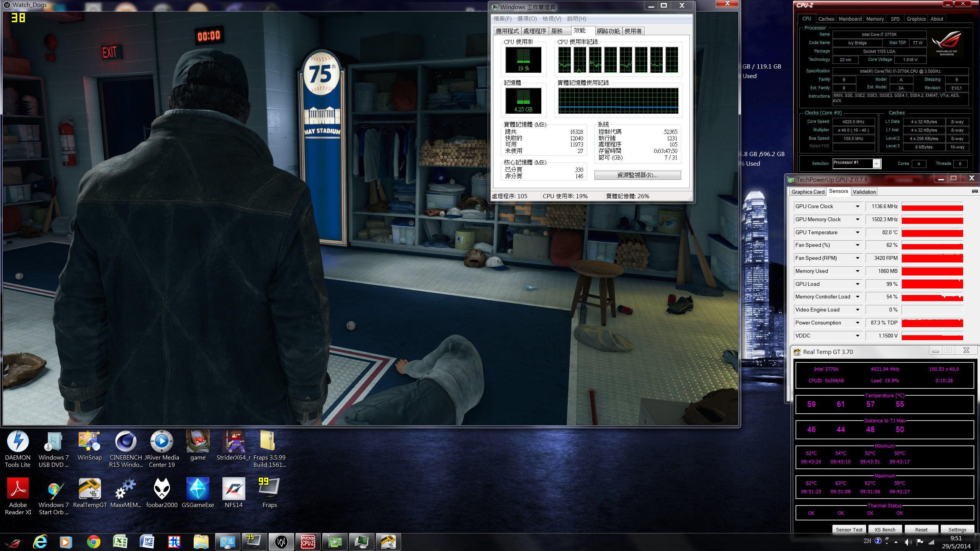Open Internet Explorer from taskbar
Image resolution: width=980 pixels, height=551 pixels.
tap(40, 542)
